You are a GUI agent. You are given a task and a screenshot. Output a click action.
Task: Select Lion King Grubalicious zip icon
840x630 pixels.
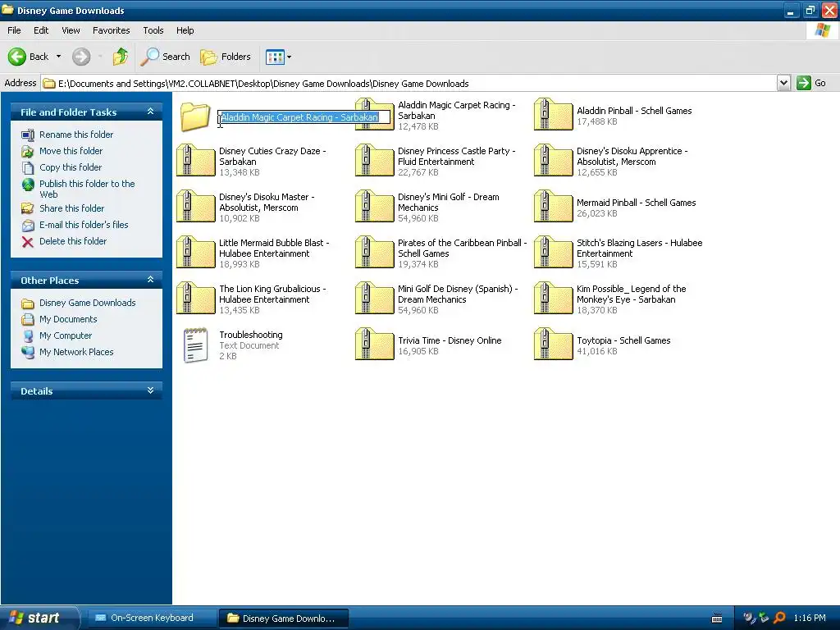(195, 299)
